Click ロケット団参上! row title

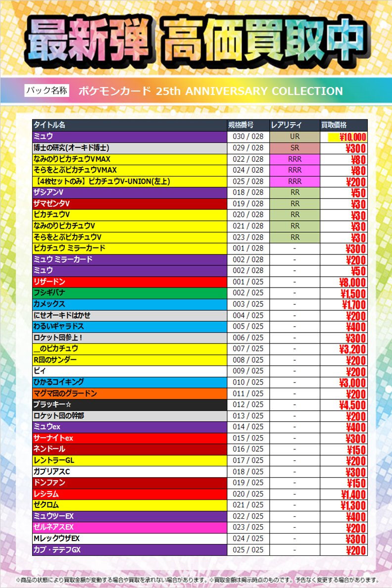tap(129, 338)
